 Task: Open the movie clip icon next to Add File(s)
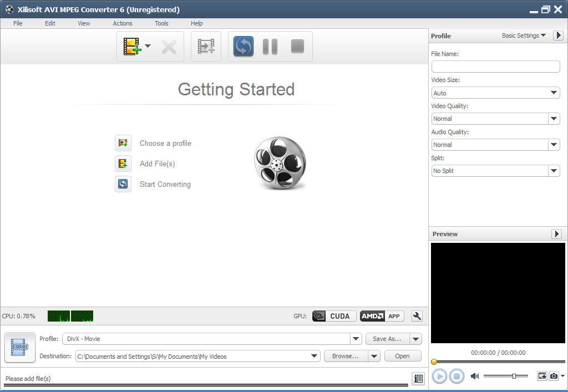tap(206, 47)
